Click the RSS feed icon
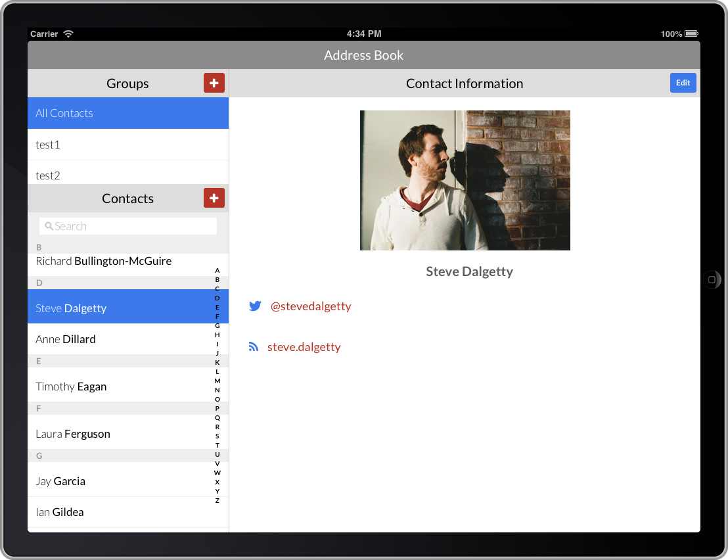Image resolution: width=728 pixels, height=560 pixels. click(x=254, y=347)
